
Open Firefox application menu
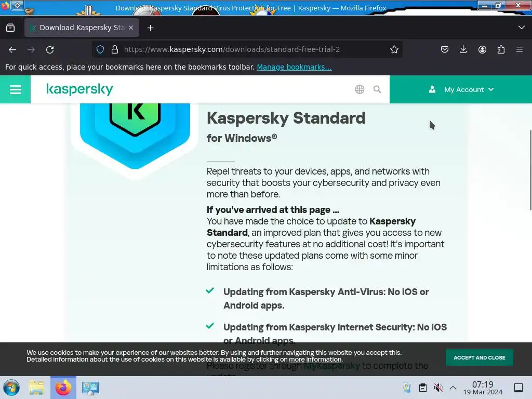tap(520, 49)
